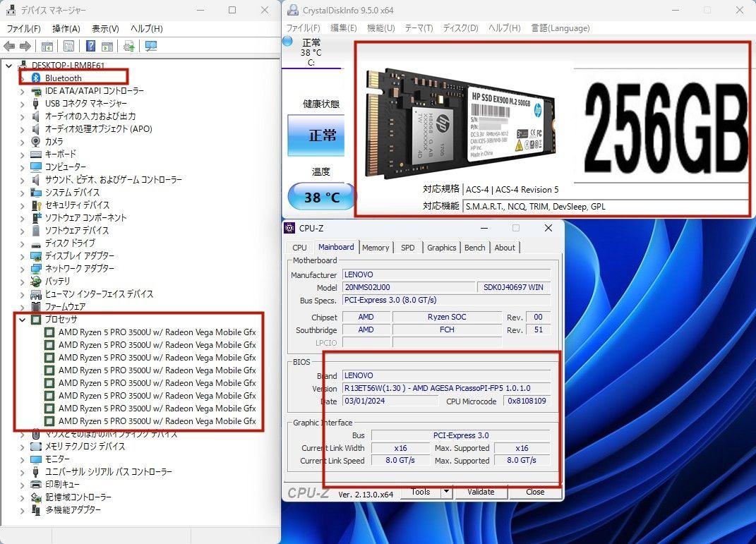Click the blue disk status orb for drive C:
This screenshot has height=544, width=756.
(x=287, y=42)
